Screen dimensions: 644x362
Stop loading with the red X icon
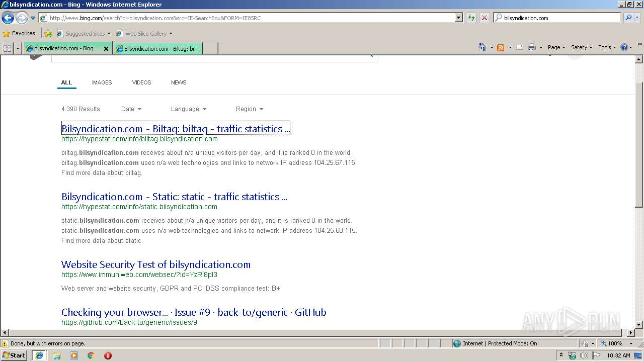pyautogui.click(x=484, y=18)
